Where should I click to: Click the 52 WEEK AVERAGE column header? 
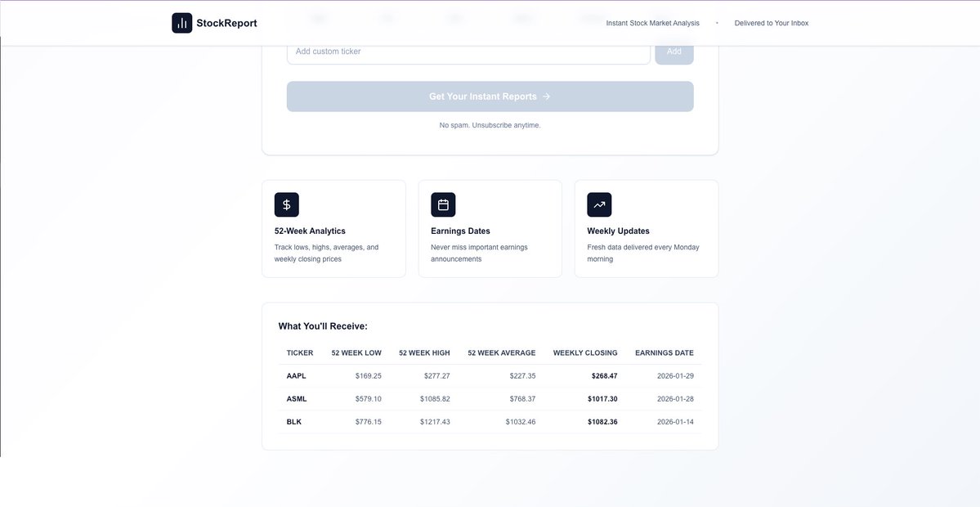pyautogui.click(x=502, y=353)
